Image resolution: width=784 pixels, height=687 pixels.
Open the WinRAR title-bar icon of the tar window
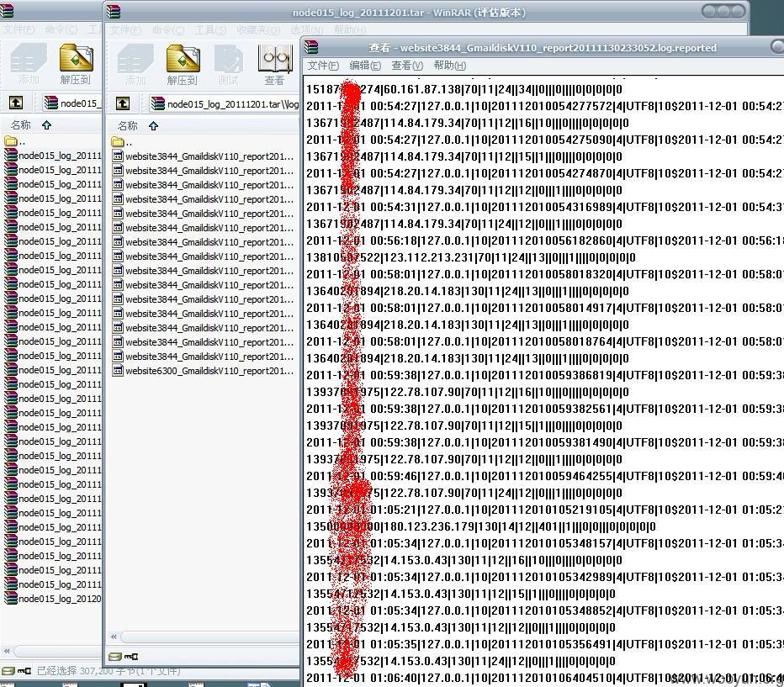click(114, 12)
